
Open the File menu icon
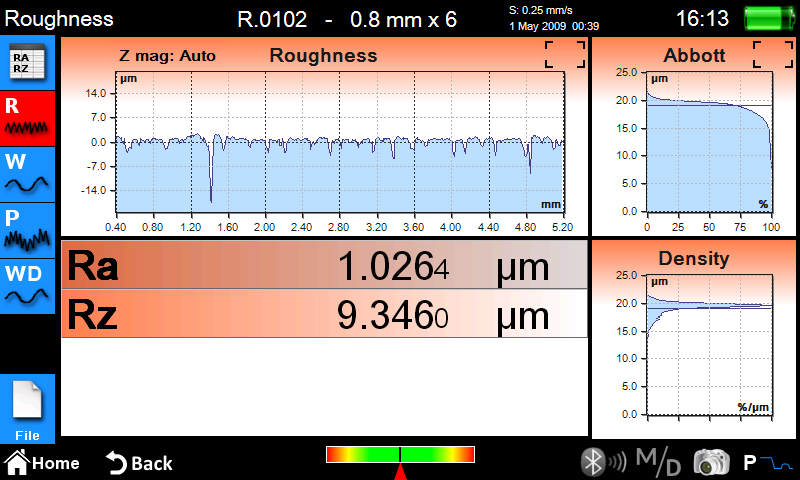click(x=27, y=410)
